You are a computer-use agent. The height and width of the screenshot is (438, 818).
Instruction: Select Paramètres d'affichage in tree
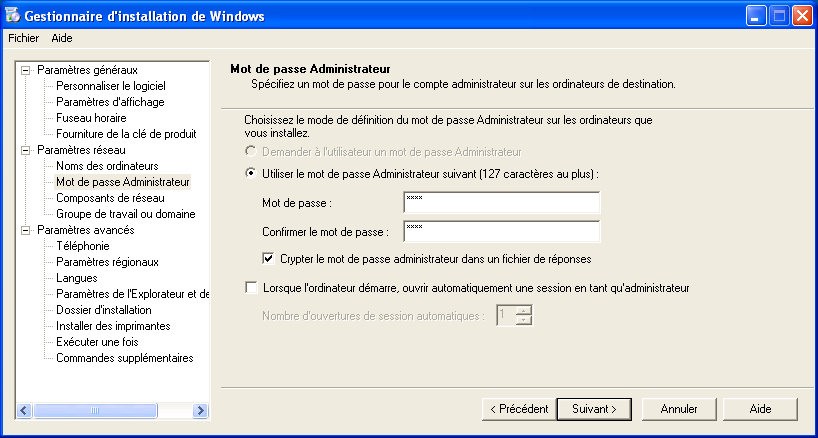point(110,102)
